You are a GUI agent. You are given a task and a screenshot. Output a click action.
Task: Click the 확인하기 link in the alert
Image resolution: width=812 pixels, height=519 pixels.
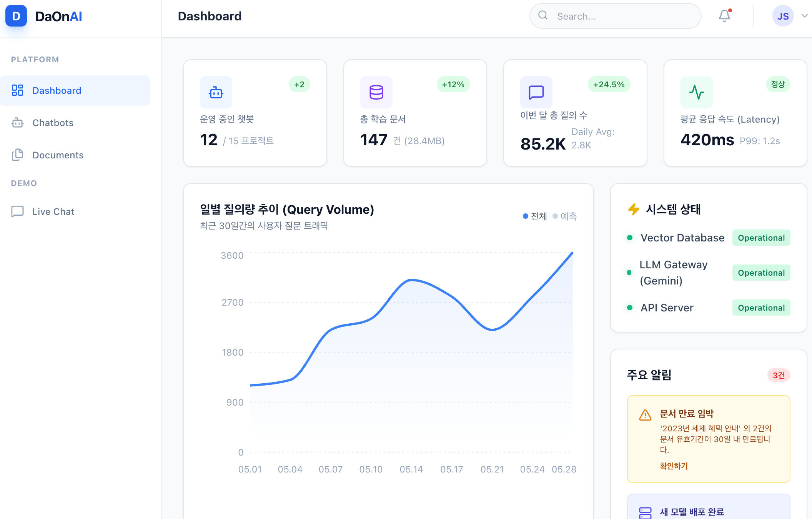(674, 466)
